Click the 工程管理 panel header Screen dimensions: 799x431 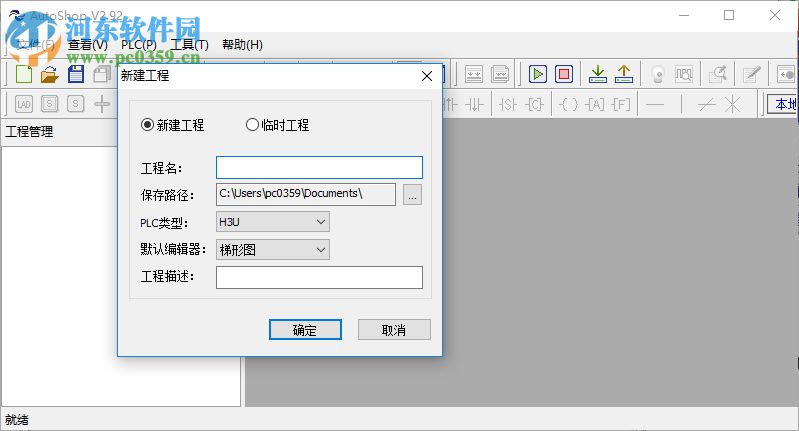click(x=30, y=132)
